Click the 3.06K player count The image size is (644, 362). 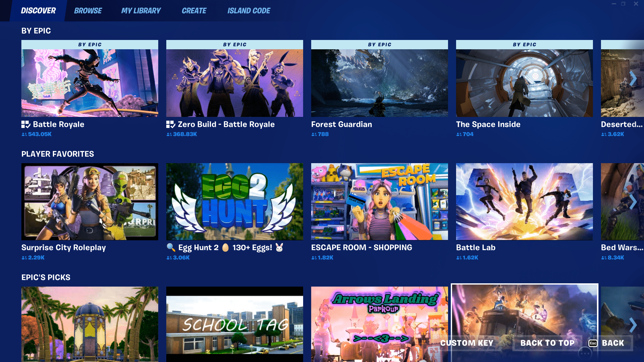(x=181, y=258)
